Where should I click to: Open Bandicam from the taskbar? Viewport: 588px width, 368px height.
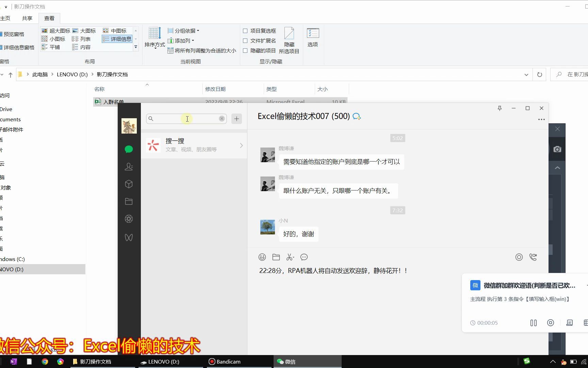coord(238,362)
